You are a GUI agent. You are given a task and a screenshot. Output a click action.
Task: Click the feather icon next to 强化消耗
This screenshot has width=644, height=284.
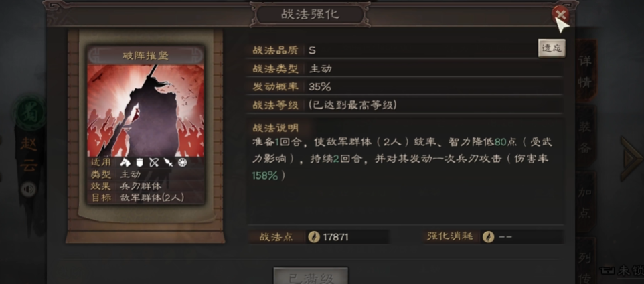(x=488, y=237)
